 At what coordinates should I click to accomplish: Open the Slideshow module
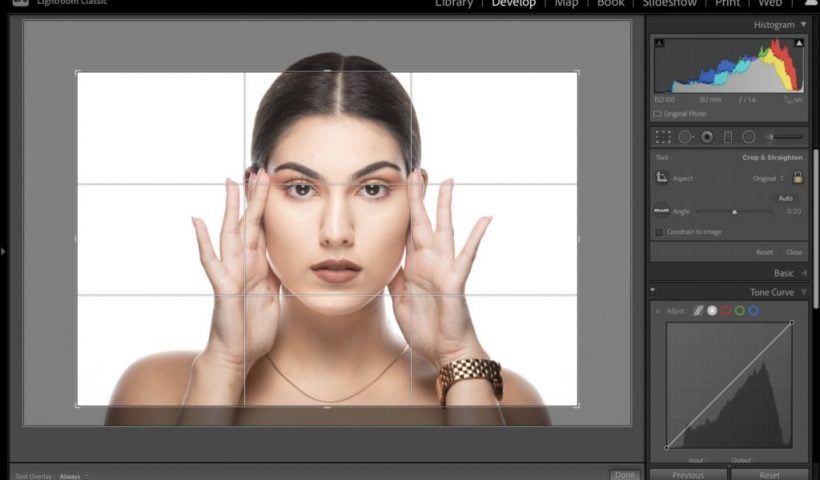tap(669, 4)
